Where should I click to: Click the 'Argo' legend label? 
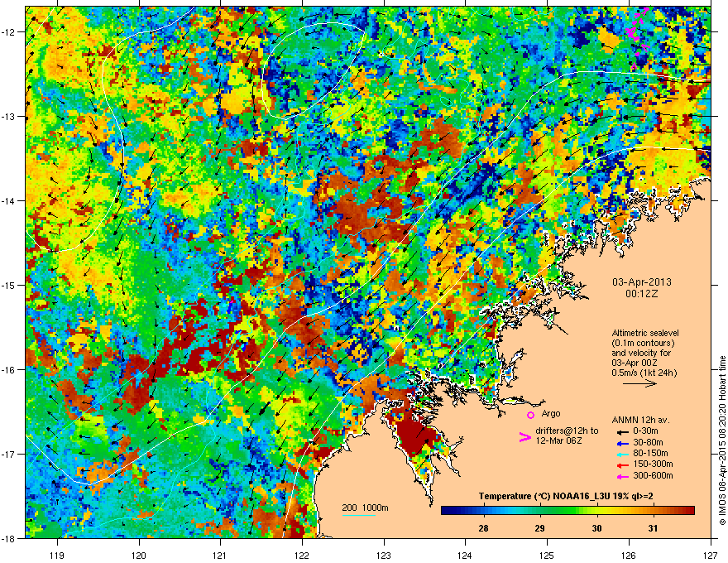(551, 413)
